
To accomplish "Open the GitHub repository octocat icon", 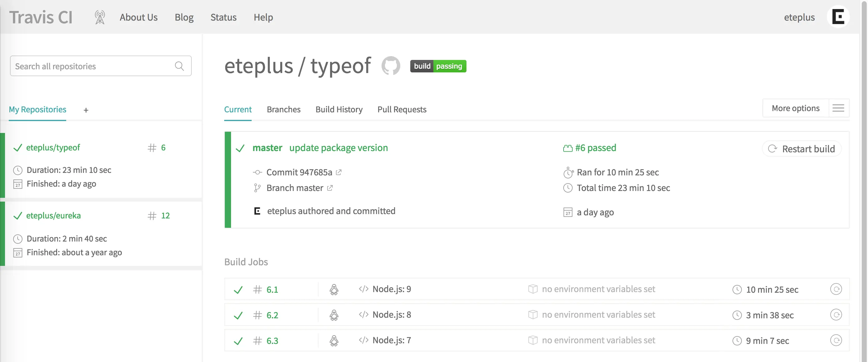I will click(x=391, y=66).
